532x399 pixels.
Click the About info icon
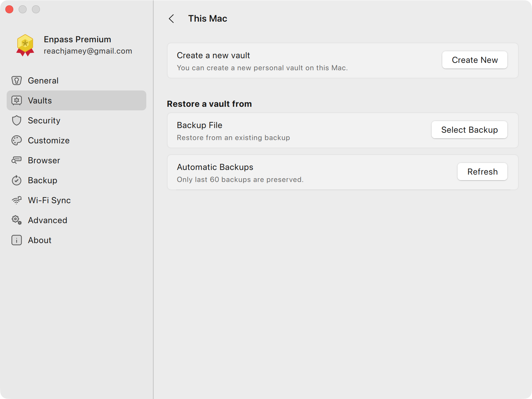click(17, 240)
